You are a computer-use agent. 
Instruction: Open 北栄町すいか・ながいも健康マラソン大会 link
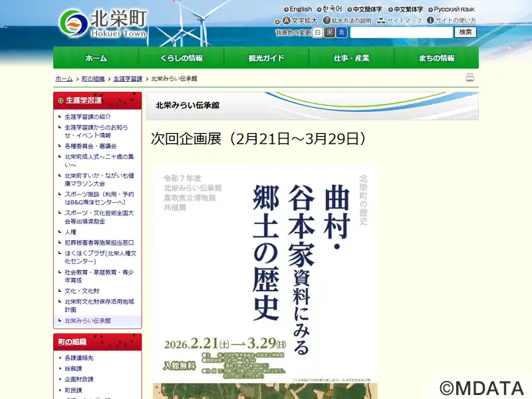point(99,180)
